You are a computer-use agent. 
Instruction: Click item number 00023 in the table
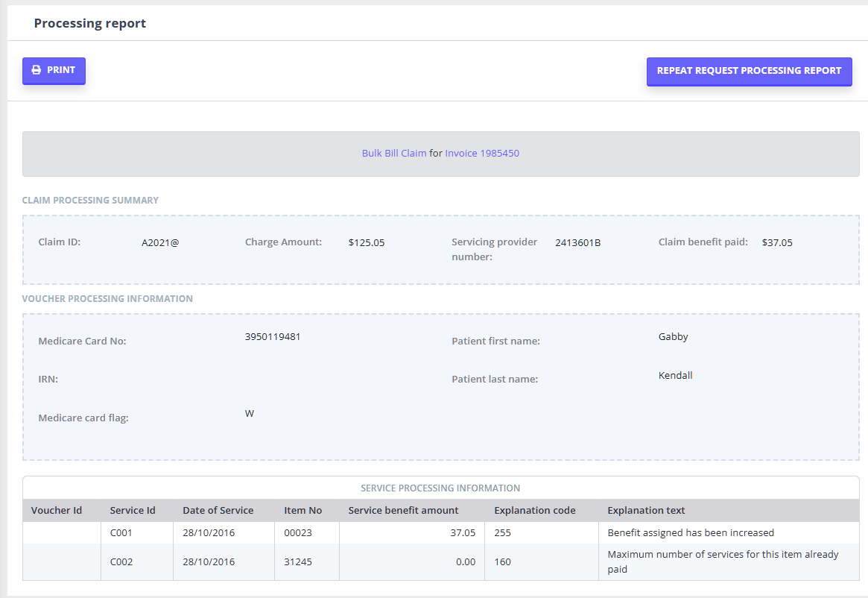[297, 533]
